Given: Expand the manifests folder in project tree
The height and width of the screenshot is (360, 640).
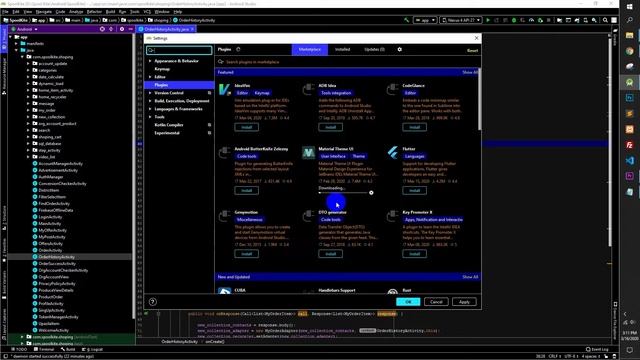Looking at the screenshot, I should pyautogui.click(x=16, y=43).
